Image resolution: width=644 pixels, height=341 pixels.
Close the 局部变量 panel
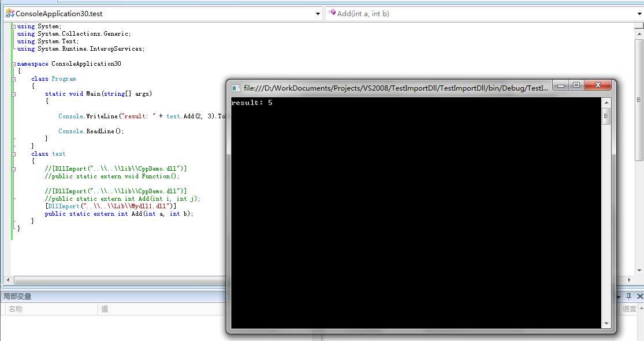coord(639,296)
